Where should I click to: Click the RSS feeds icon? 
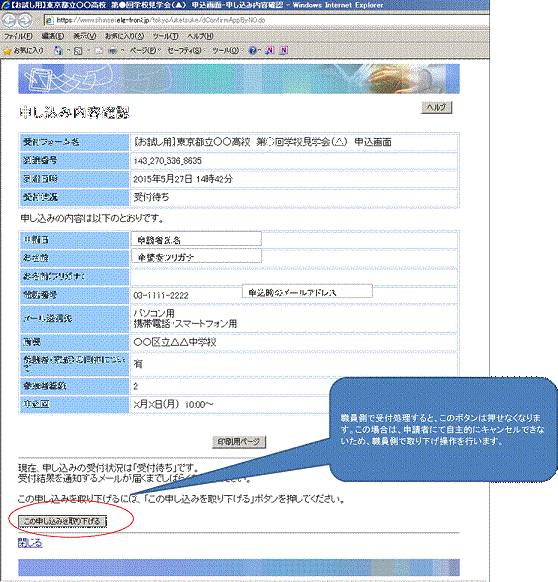(x=78, y=50)
